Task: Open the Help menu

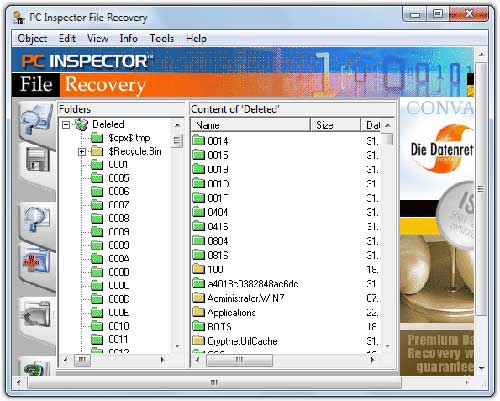Action: 196,38
